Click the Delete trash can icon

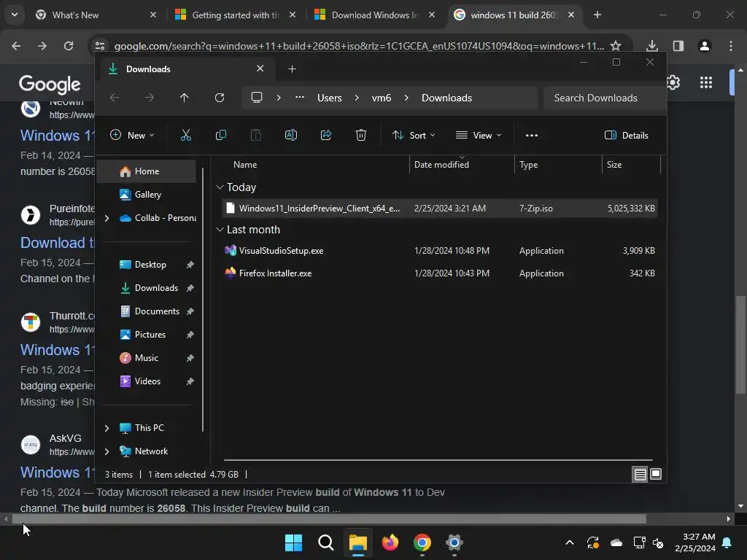[360, 135]
